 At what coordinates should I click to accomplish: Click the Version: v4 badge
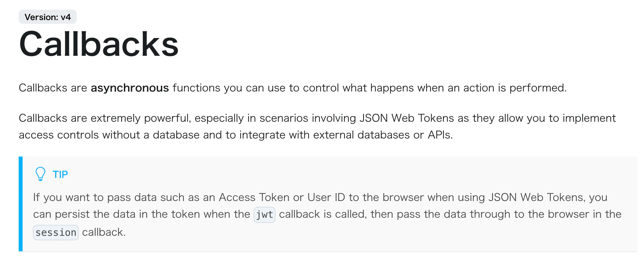[48, 17]
